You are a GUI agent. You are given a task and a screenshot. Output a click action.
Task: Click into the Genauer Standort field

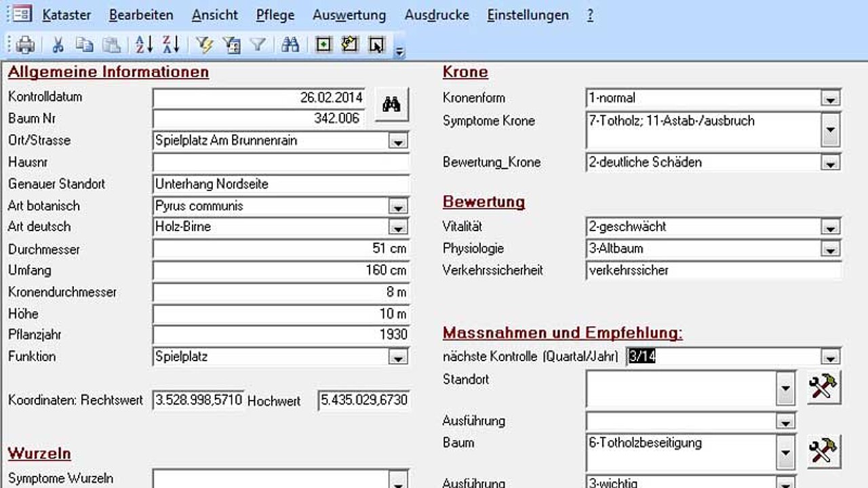point(281,184)
